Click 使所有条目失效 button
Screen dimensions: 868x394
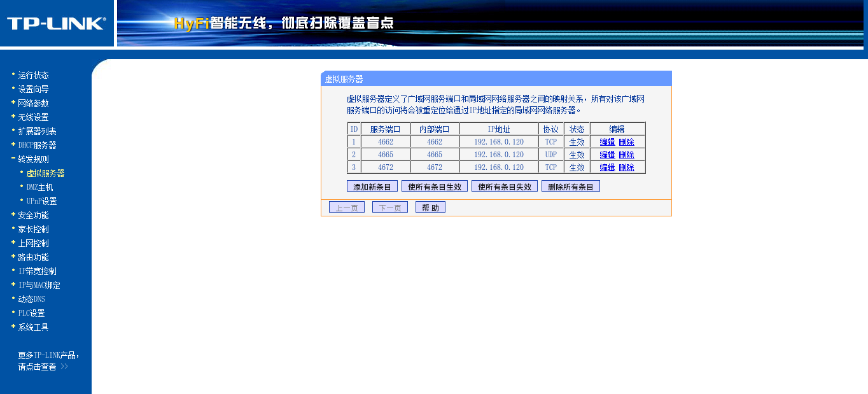[x=505, y=186]
